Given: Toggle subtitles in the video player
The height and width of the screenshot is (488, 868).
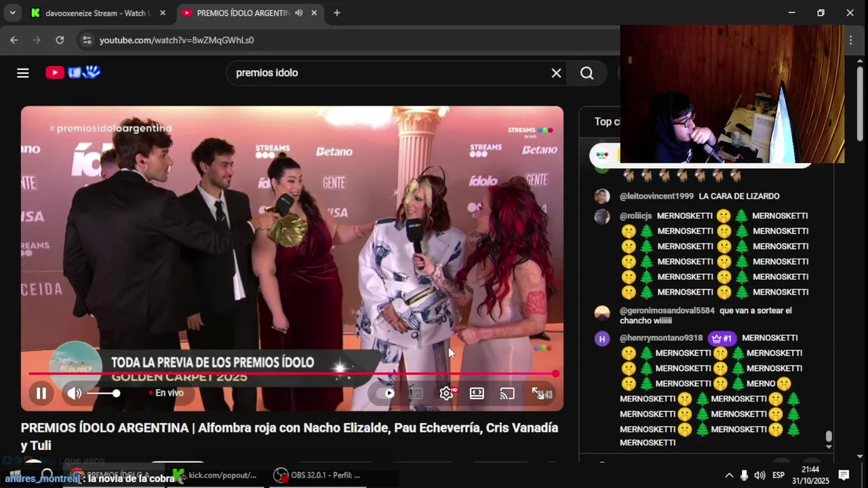Looking at the screenshot, I should click(416, 393).
